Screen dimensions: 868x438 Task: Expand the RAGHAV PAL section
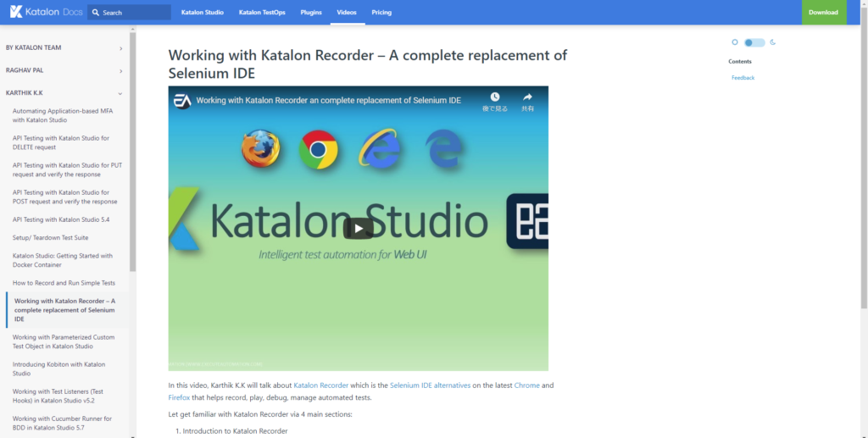coord(64,70)
